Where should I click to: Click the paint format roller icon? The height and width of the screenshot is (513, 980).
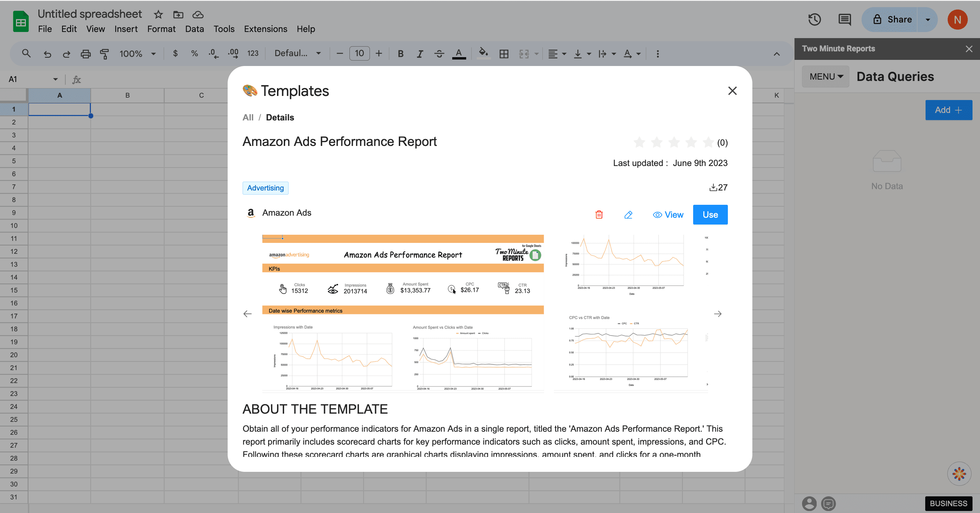click(104, 54)
